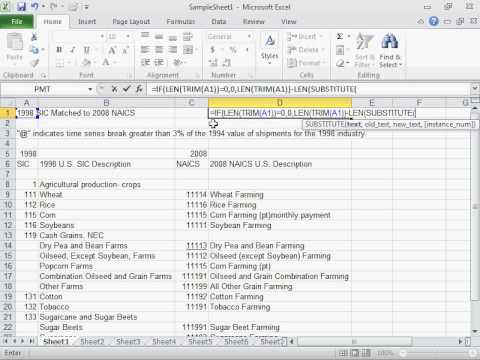Click the Decrease Indent icon

[145, 62]
